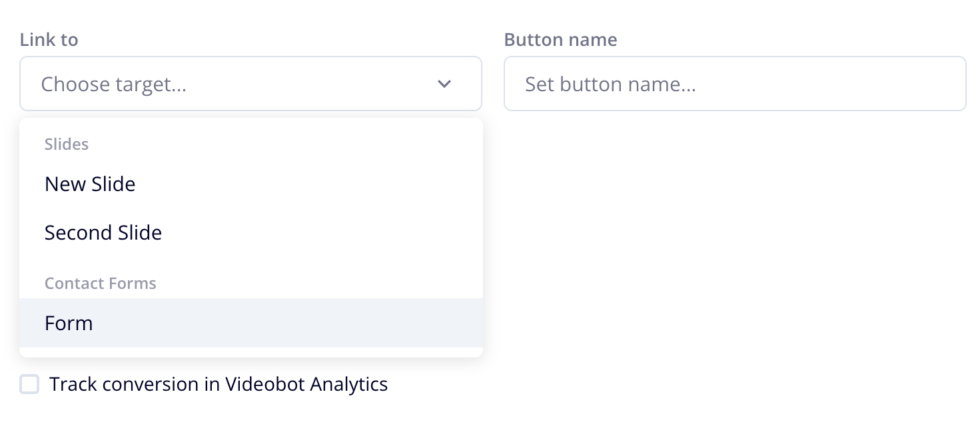Image resolution: width=980 pixels, height=446 pixels.
Task: Click the Link to label
Action: click(49, 39)
